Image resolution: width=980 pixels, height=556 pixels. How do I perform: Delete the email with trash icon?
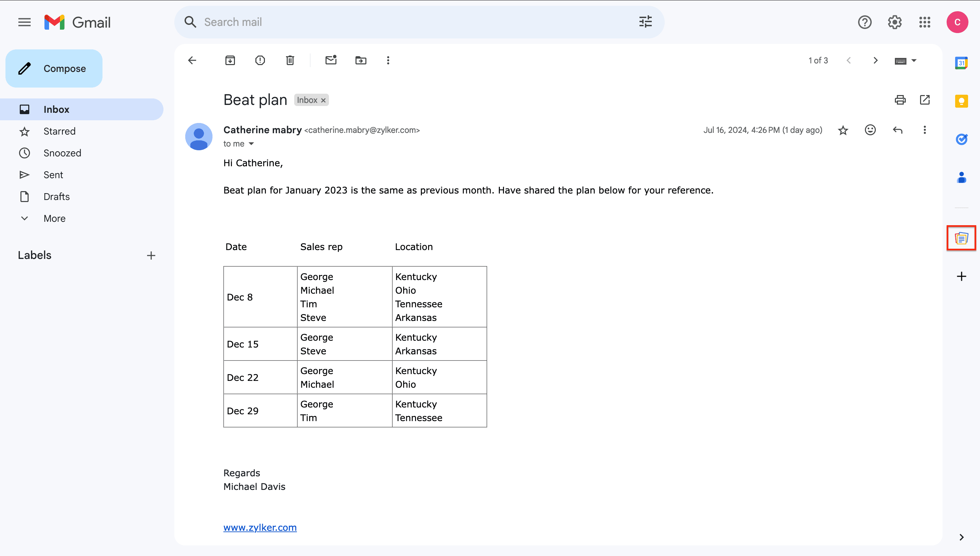pyautogui.click(x=290, y=60)
